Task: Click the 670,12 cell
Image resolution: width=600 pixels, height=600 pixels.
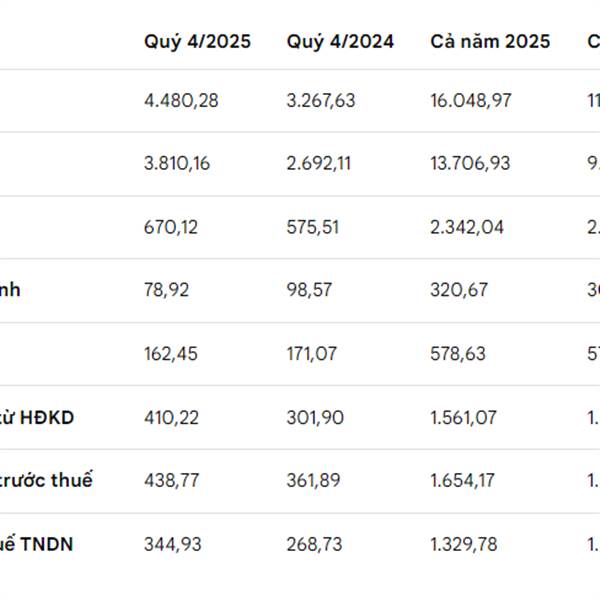Action: (171, 227)
